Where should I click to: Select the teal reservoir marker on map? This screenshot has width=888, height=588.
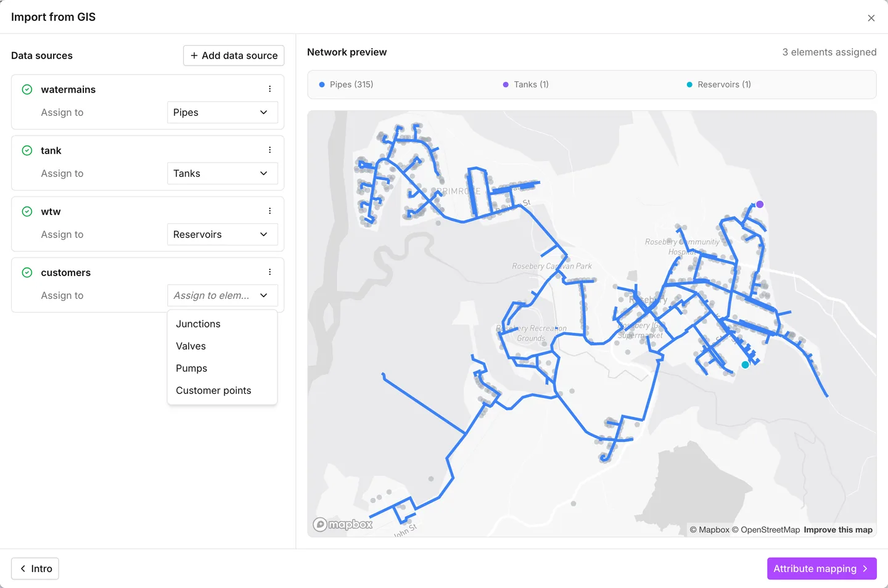click(x=745, y=365)
